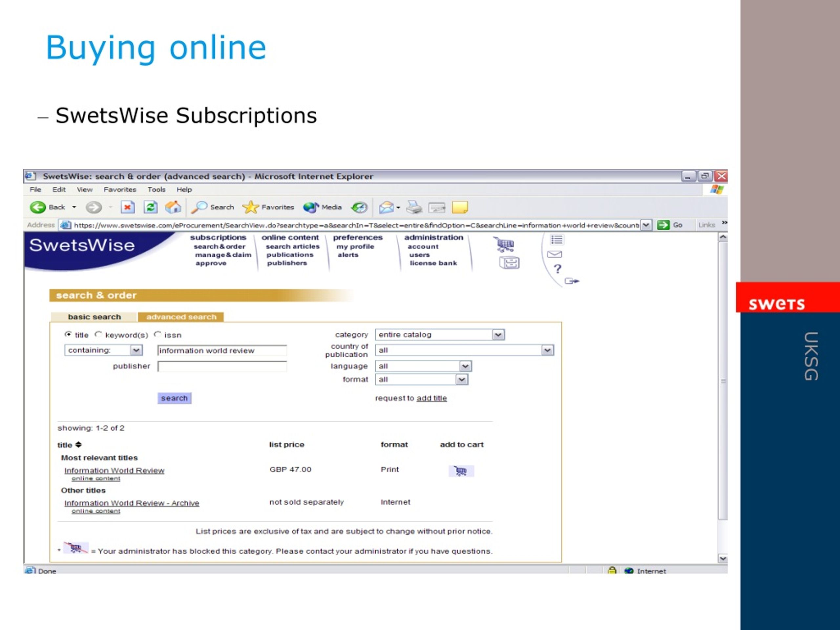Open the Search toolbar button
The image size is (840, 630).
[x=213, y=207]
